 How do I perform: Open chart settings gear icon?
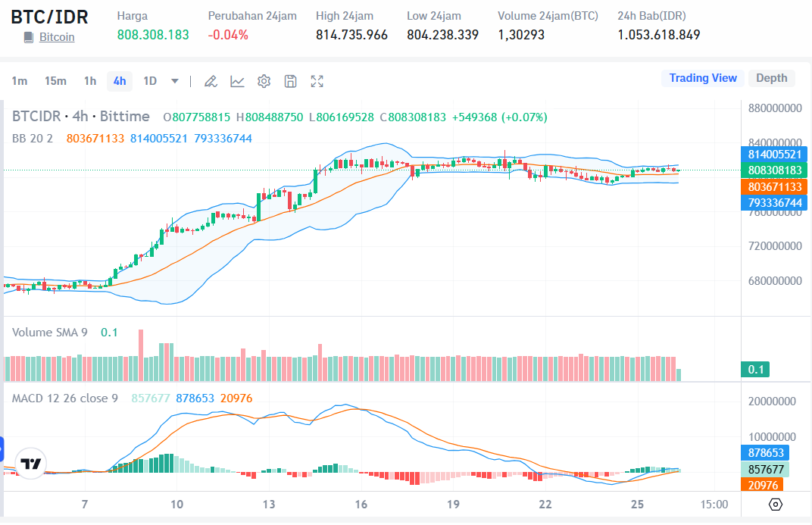(x=264, y=81)
